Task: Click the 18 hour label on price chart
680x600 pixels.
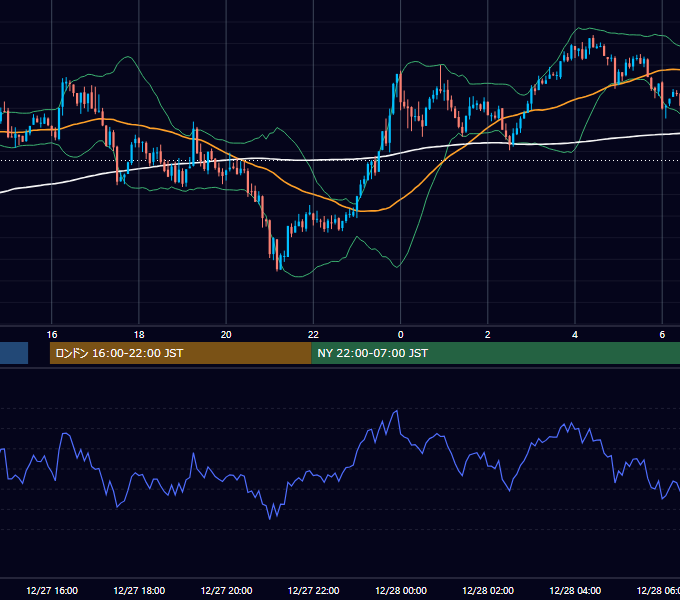Action: pyautogui.click(x=139, y=335)
